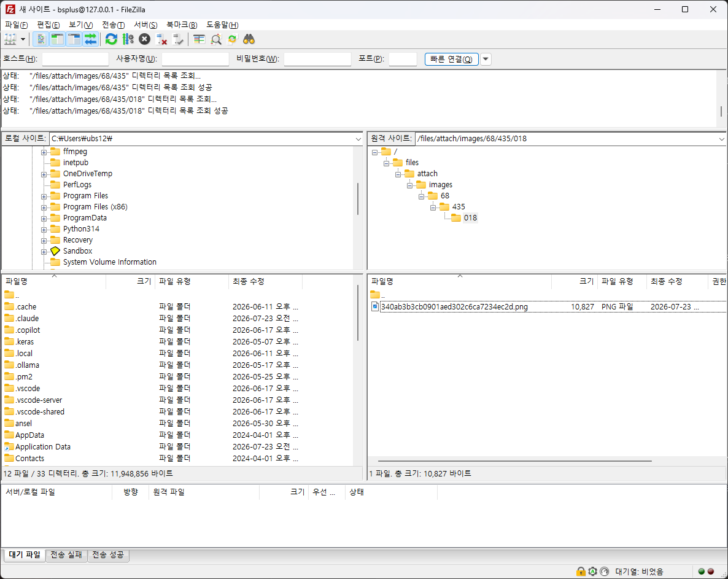Open quick connect history dropdown arrow
This screenshot has height=579, width=728.
point(486,59)
